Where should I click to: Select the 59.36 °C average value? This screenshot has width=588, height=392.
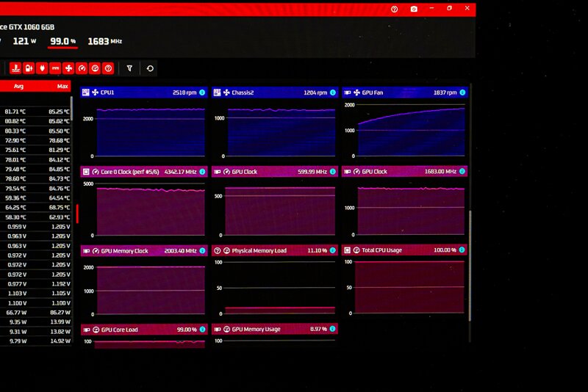15,197
